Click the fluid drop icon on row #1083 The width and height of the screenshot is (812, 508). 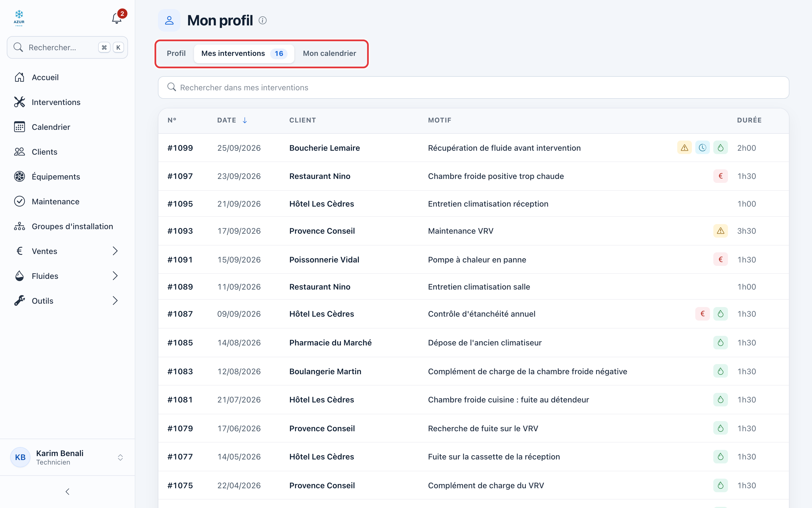[x=720, y=371]
